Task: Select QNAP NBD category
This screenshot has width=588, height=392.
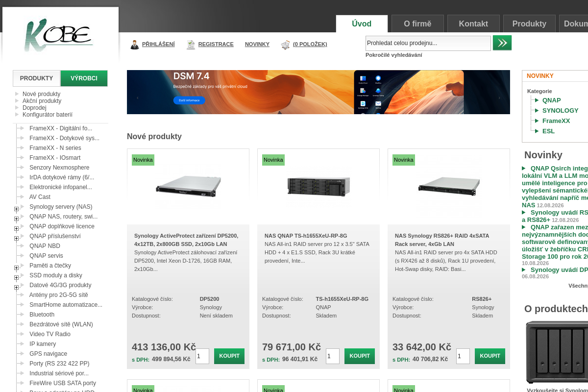Action: pos(45,246)
